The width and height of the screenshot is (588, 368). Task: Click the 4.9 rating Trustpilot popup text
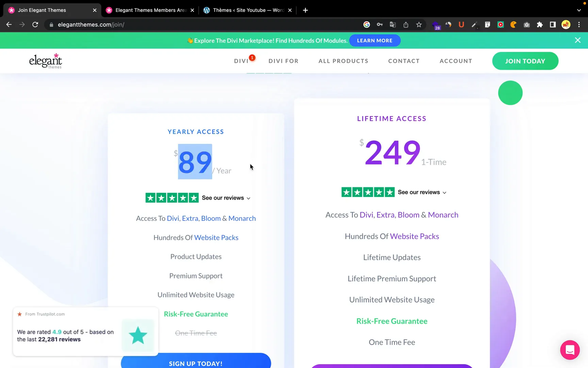point(66,336)
